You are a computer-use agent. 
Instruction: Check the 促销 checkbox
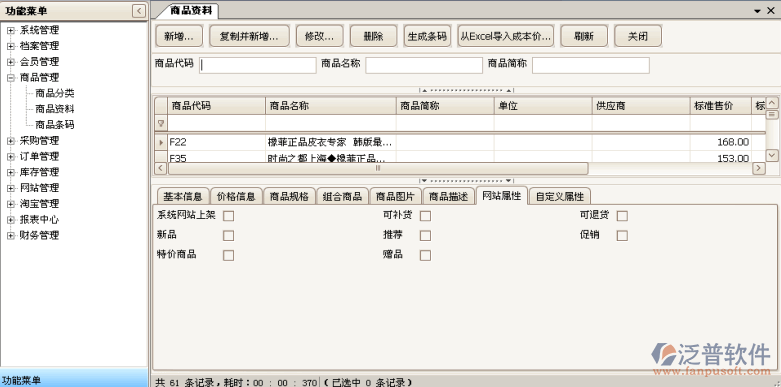pyautogui.click(x=622, y=236)
